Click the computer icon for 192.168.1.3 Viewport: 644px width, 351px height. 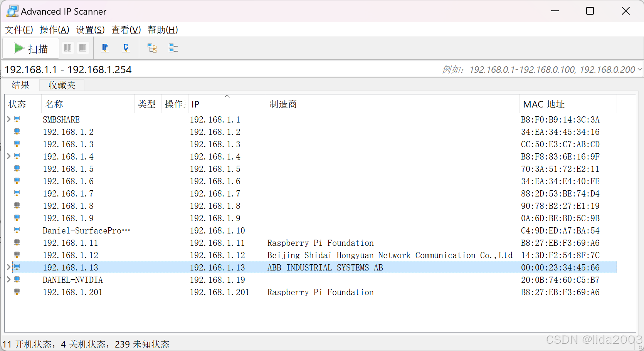[17, 144]
